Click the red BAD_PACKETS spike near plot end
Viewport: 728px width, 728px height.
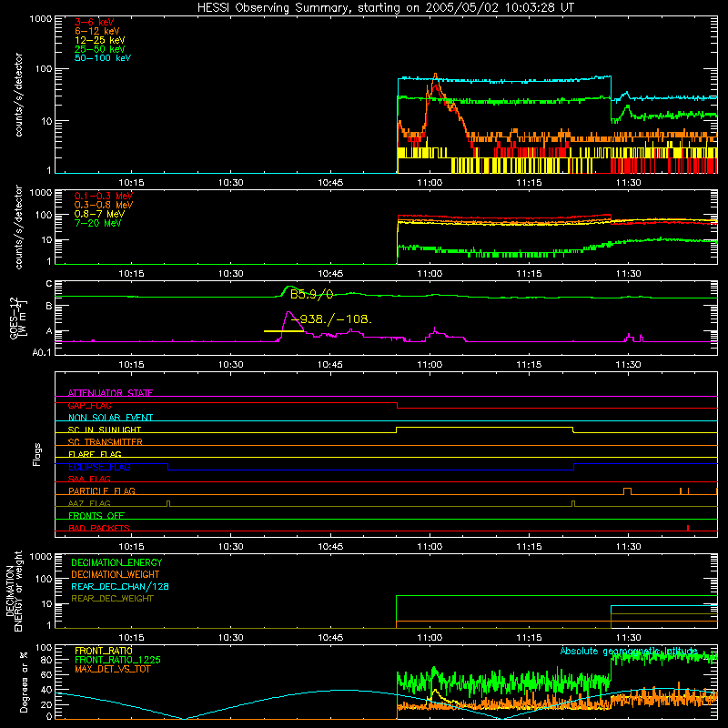click(688, 528)
